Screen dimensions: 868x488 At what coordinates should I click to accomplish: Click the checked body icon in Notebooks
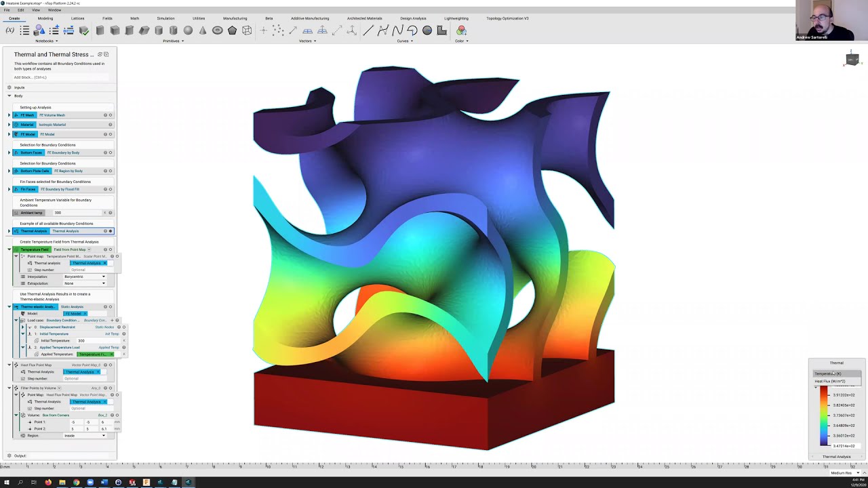coord(84,30)
